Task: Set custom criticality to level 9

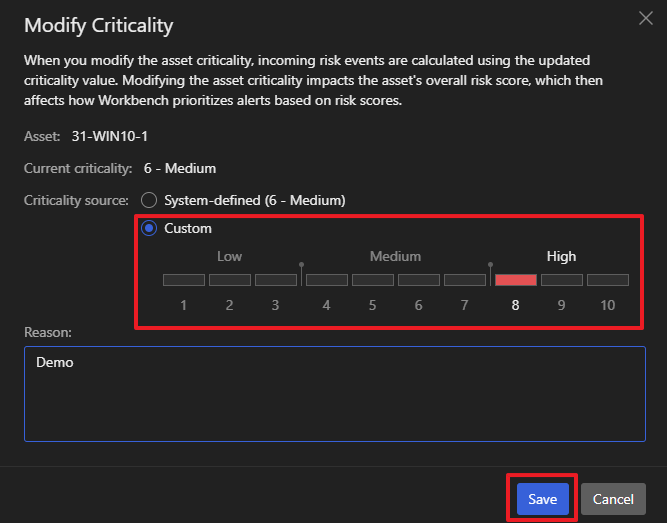Action: (x=562, y=280)
